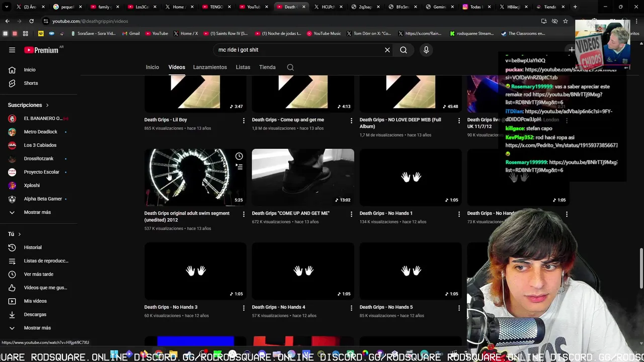
Task: Play "COME UP AND GET ME" 13:02 thumbnail
Action: click(x=303, y=177)
